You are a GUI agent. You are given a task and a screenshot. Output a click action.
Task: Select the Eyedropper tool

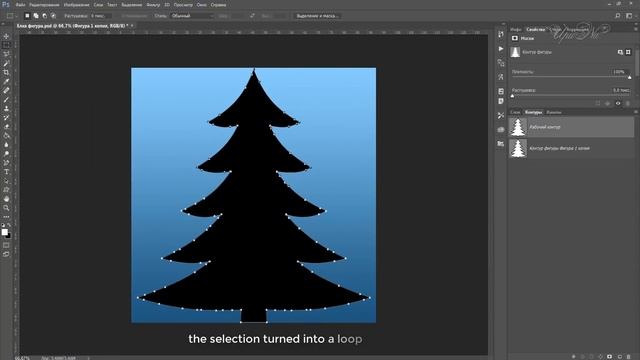click(6, 81)
